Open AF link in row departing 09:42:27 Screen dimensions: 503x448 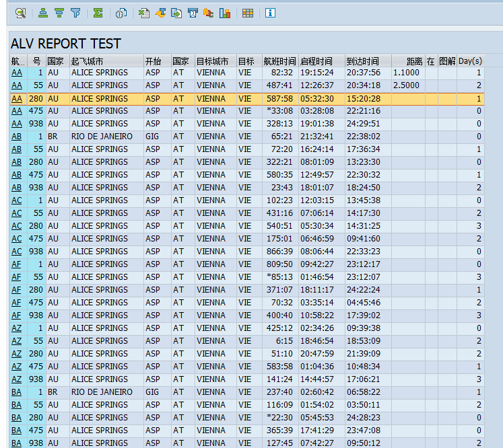click(16, 264)
